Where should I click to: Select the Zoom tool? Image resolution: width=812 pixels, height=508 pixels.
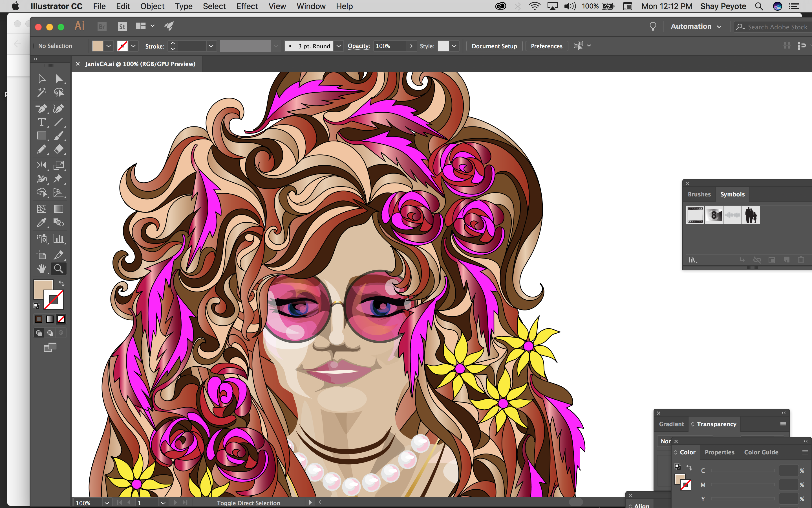tap(59, 269)
